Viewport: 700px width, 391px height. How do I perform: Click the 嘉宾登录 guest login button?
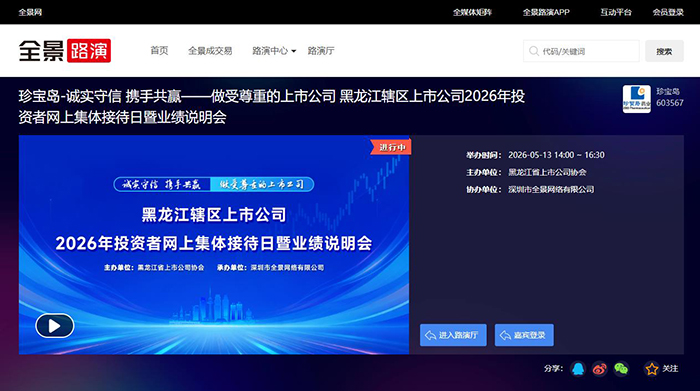click(524, 335)
